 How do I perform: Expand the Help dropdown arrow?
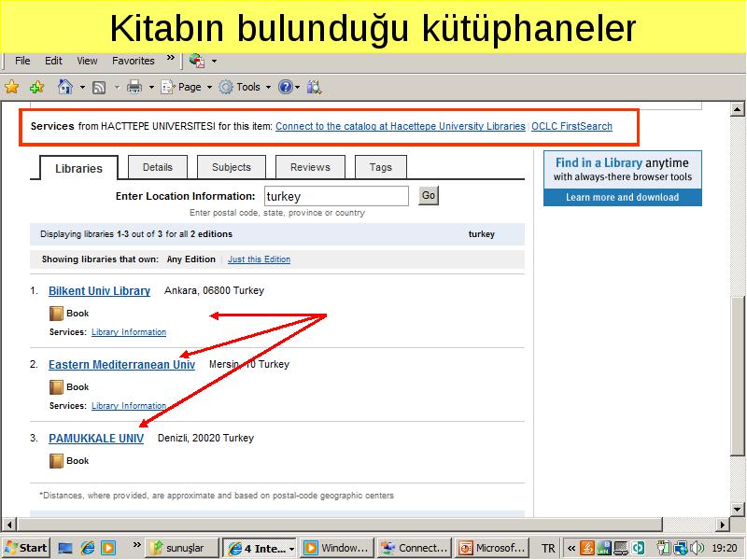coord(297,87)
